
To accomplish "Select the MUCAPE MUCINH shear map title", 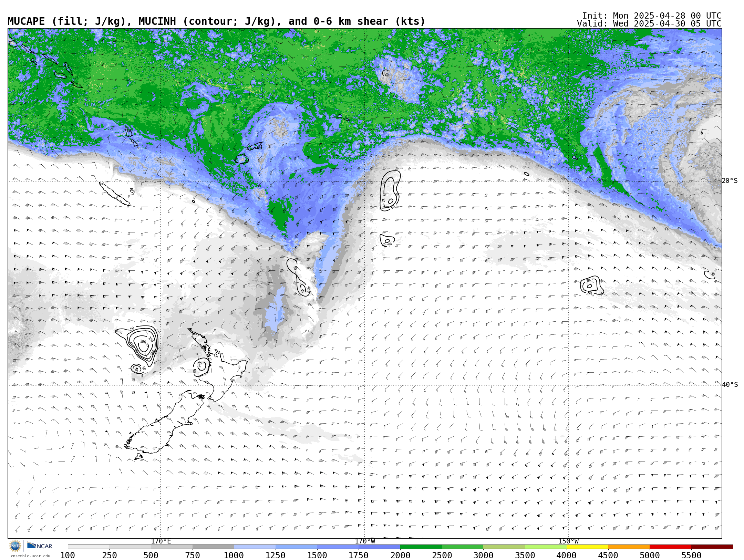I will pos(216,21).
